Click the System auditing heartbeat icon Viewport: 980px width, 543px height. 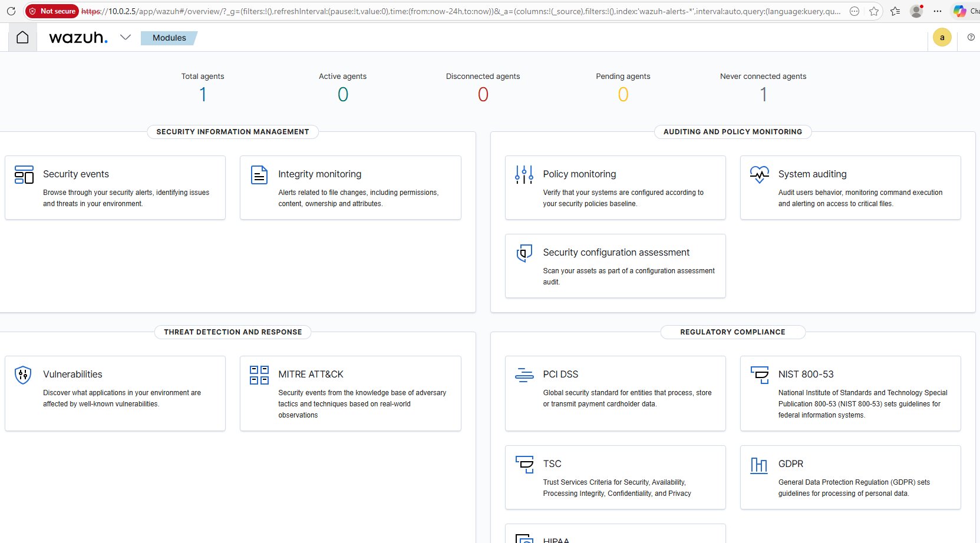tap(759, 174)
